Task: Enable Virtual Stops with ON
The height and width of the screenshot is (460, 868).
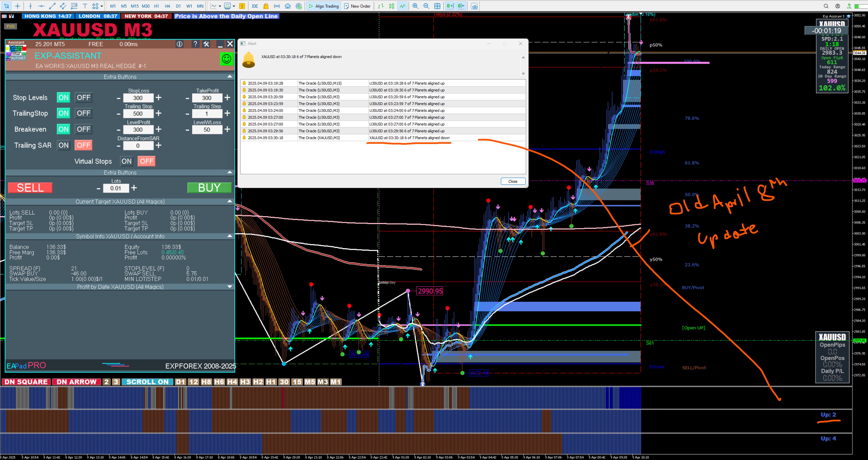Action: [126, 162]
